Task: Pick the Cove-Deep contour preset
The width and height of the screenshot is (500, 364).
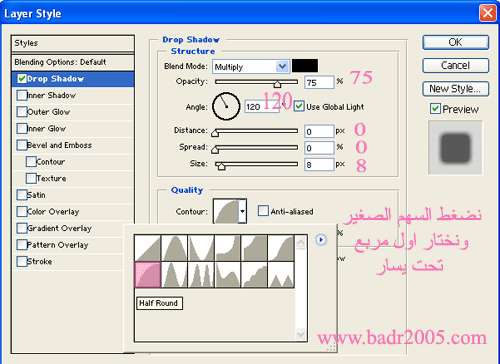Action: 228,248
